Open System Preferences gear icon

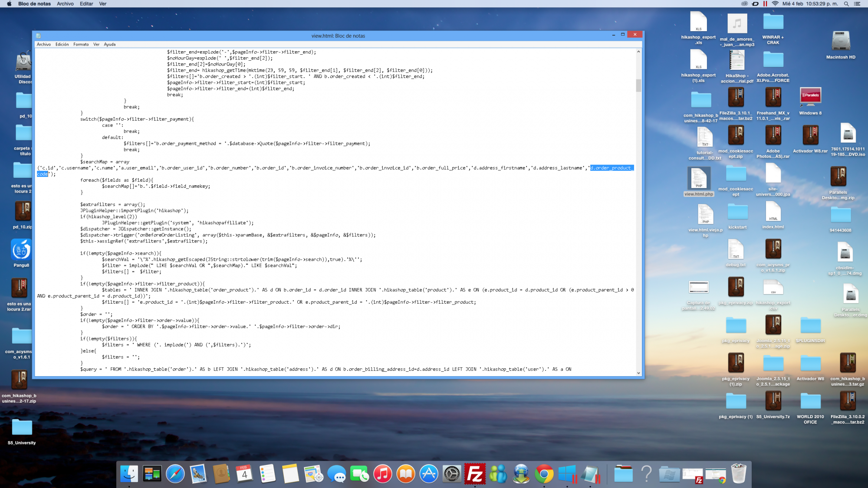tap(452, 474)
